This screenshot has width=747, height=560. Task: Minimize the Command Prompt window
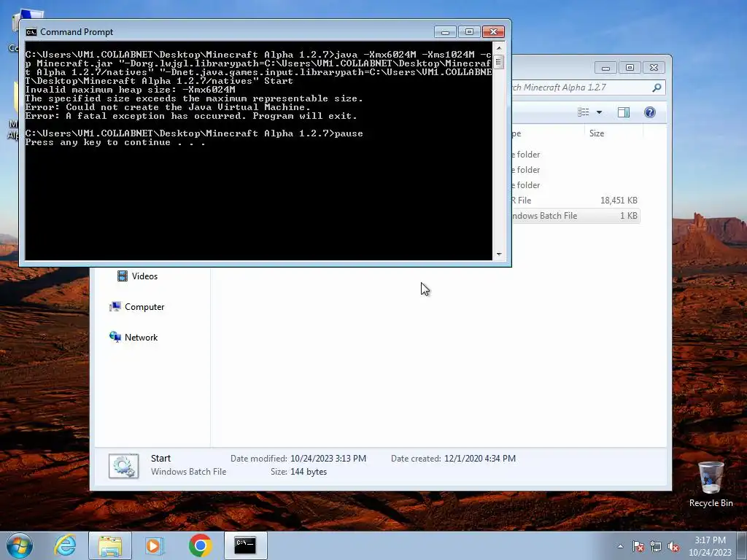pyautogui.click(x=445, y=32)
